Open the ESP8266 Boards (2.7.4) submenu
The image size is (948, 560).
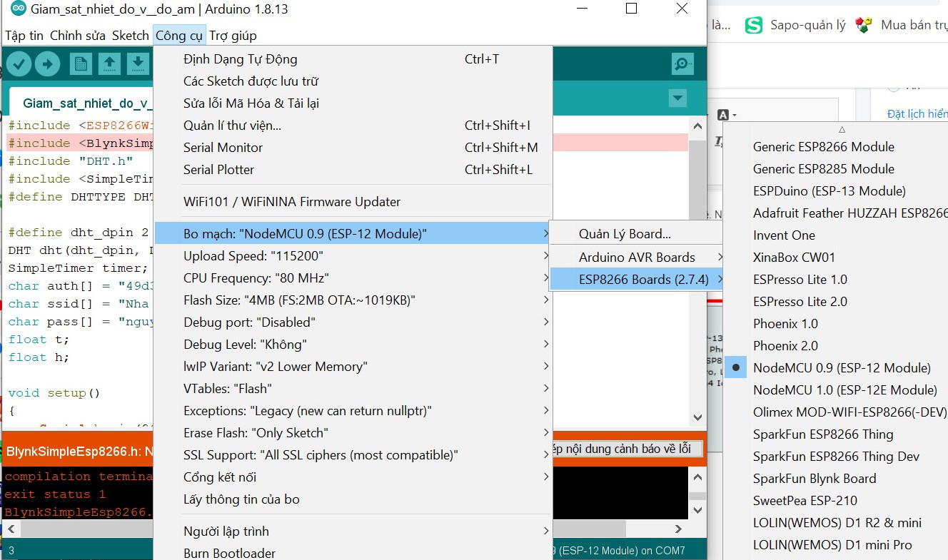pyautogui.click(x=637, y=280)
